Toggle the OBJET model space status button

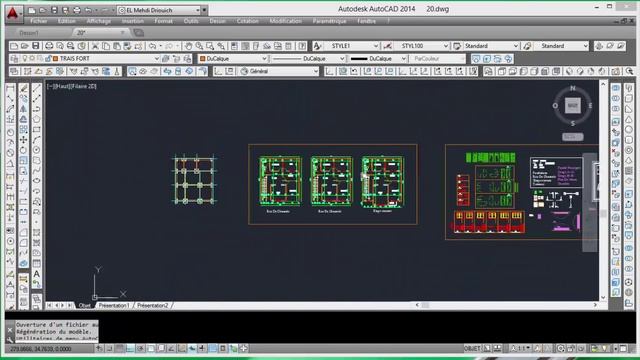click(473, 349)
